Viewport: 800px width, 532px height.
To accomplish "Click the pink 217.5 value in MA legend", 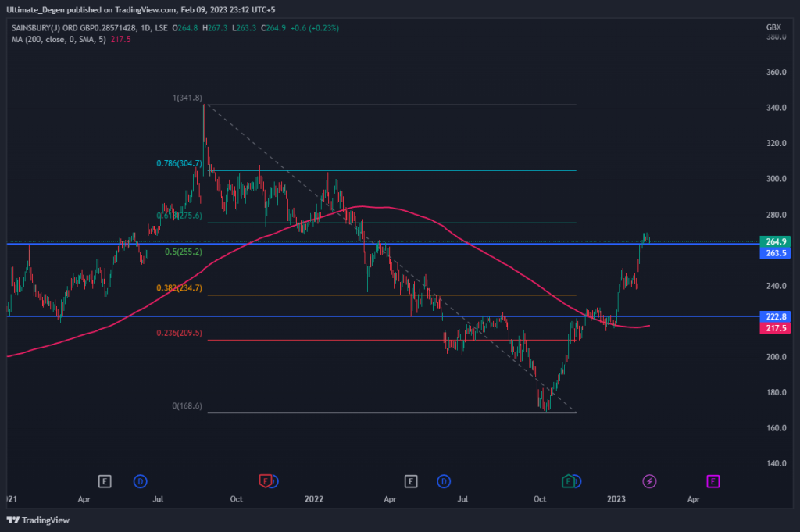I will point(120,39).
